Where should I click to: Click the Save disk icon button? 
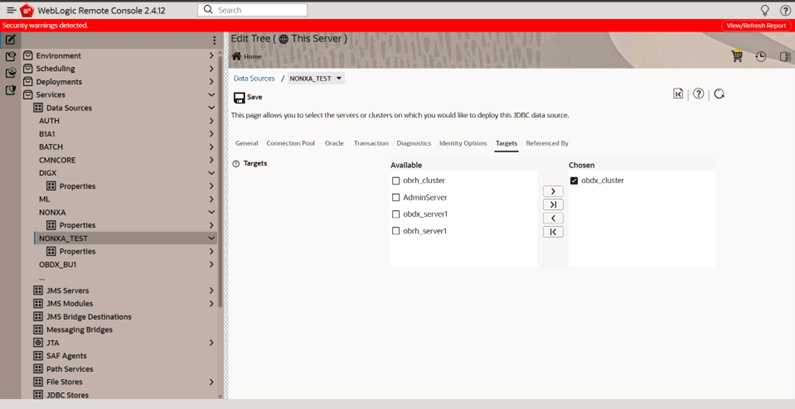[x=247, y=97]
